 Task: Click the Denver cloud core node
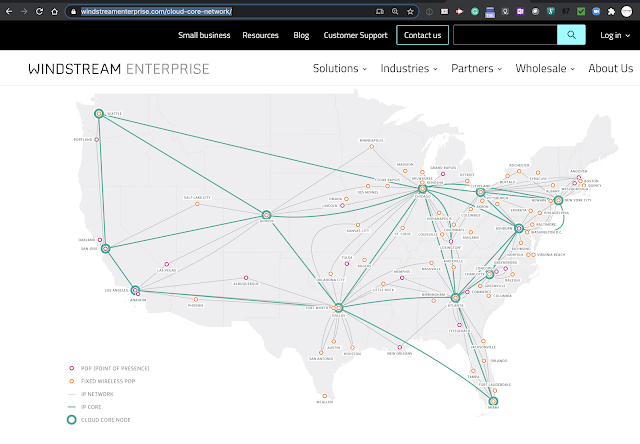coord(266,215)
